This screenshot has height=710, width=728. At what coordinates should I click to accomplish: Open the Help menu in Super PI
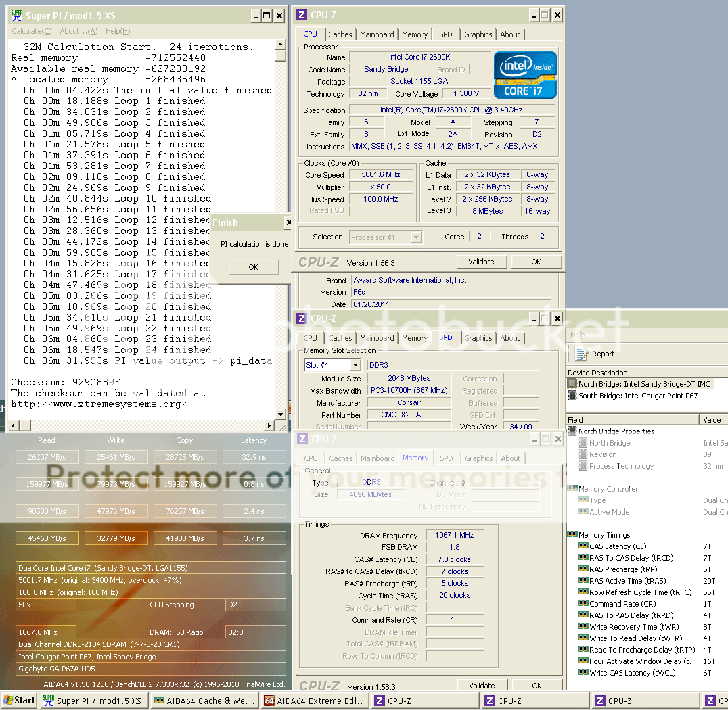click(117, 31)
